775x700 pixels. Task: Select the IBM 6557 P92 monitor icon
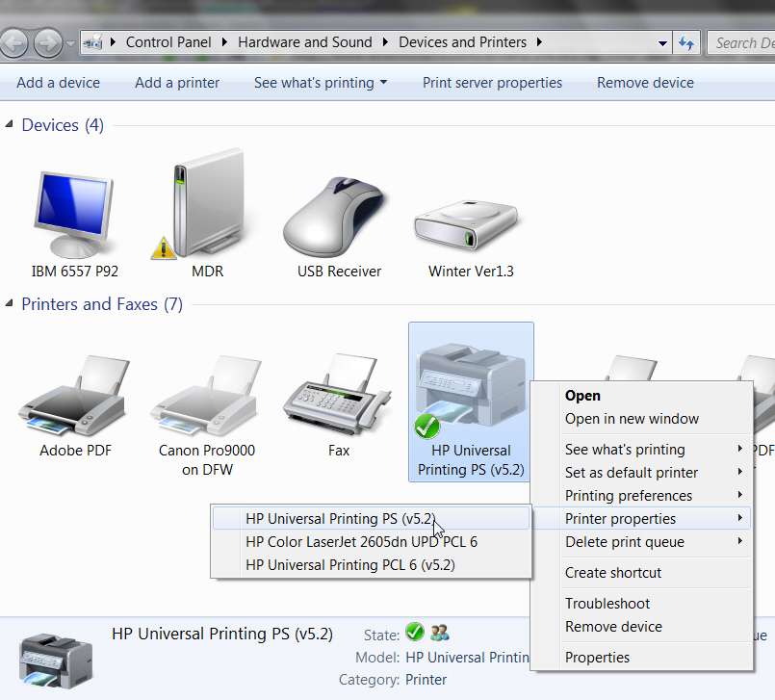click(x=74, y=214)
